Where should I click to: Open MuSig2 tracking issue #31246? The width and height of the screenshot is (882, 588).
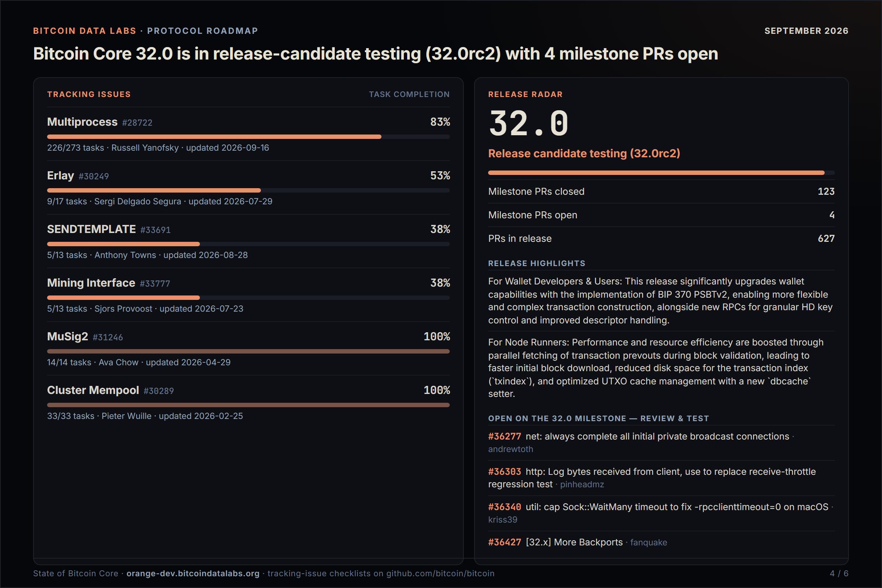tap(108, 337)
